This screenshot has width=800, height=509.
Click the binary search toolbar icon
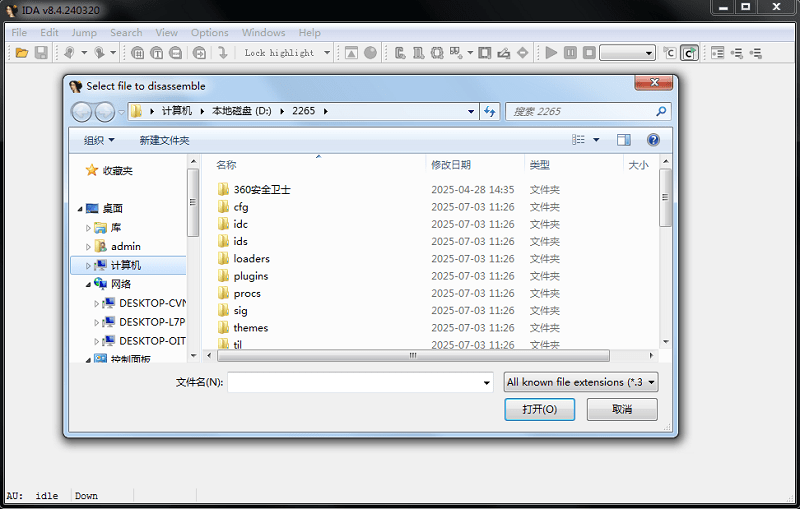(176, 53)
